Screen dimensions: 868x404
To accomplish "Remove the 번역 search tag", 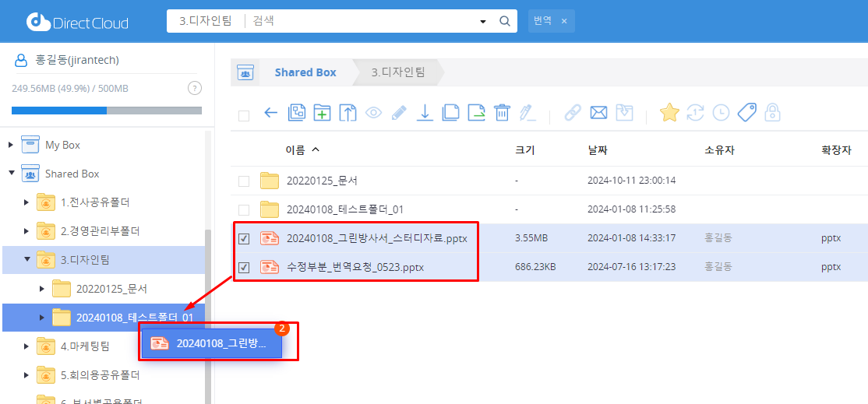I will pos(564,21).
